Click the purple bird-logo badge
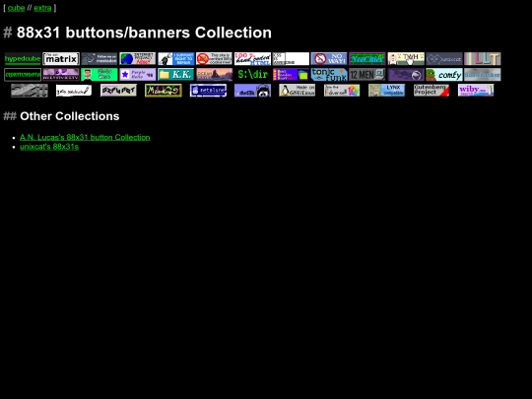 pyautogui.click(x=406, y=75)
